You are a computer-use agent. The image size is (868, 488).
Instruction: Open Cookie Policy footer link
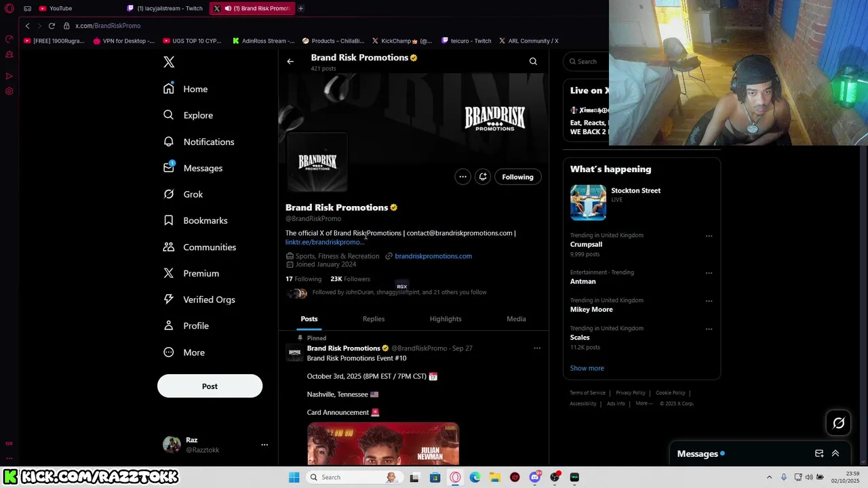click(671, 393)
